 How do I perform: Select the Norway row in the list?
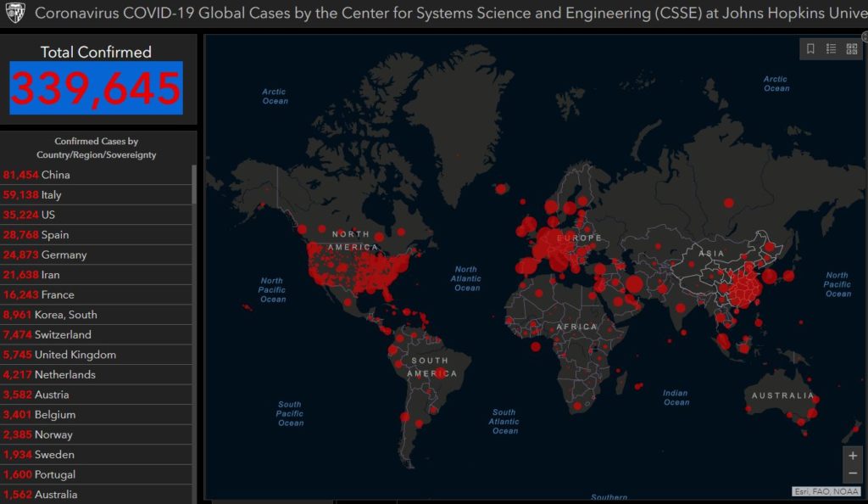tap(97, 434)
